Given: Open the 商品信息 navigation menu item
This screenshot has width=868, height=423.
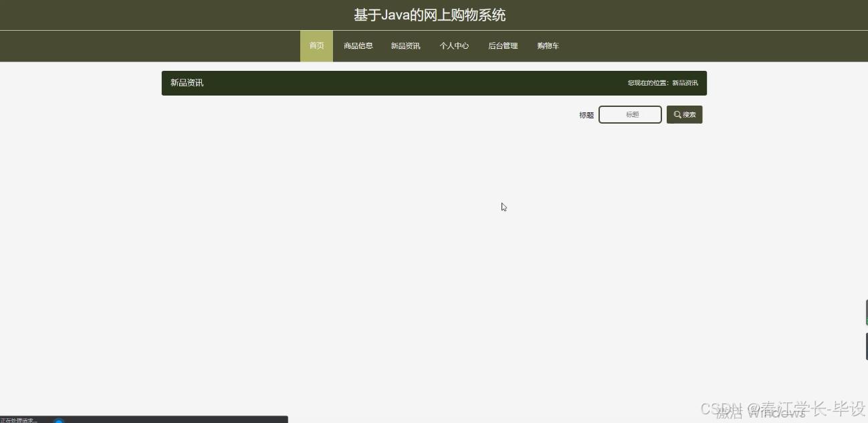Looking at the screenshot, I should [x=358, y=45].
